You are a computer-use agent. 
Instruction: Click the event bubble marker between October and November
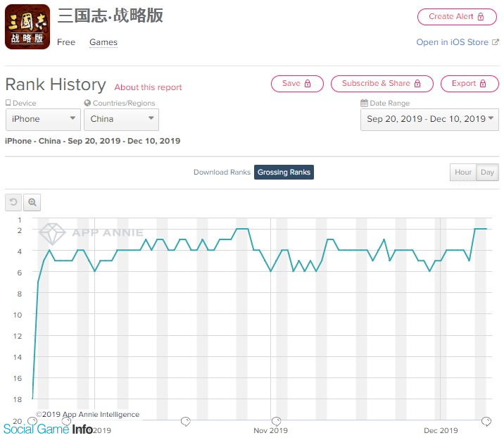185,421
